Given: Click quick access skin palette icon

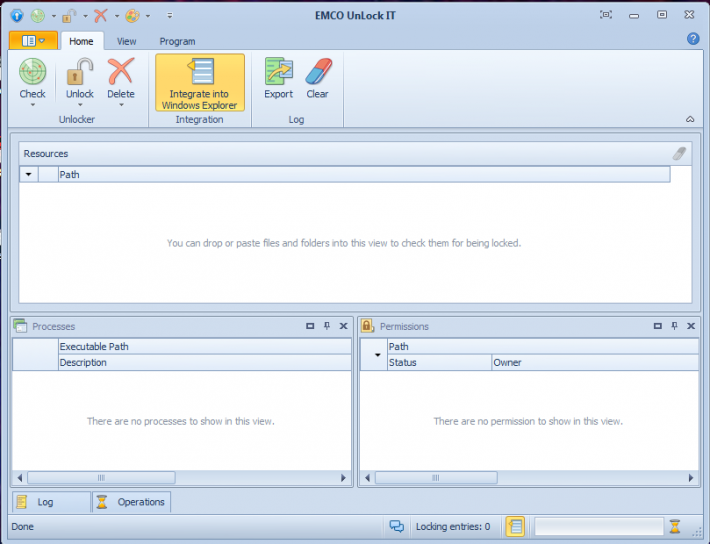Looking at the screenshot, I should point(132,16).
